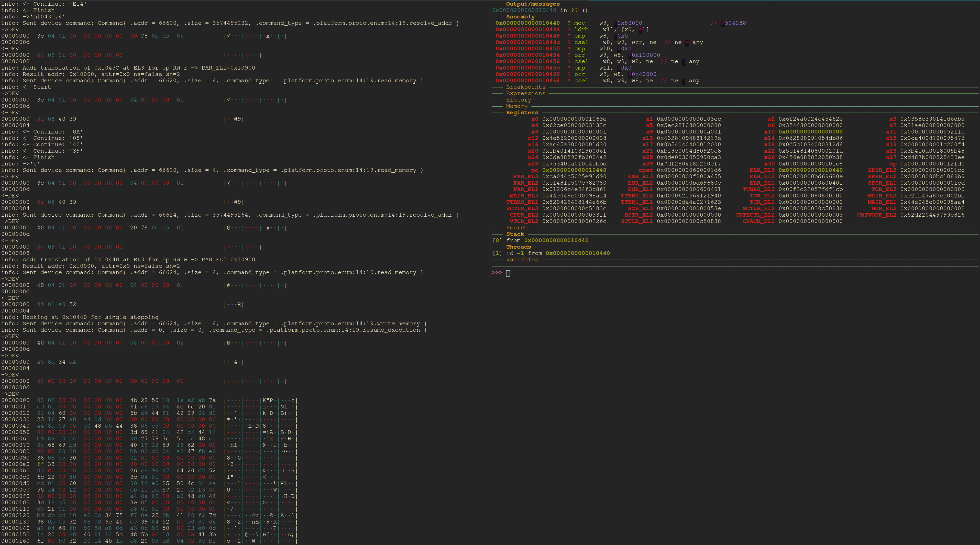The width and height of the screenshot is (980, 545).
Task: Click the x10 register label
Action: pyautogui.click(x=769, y=132)
